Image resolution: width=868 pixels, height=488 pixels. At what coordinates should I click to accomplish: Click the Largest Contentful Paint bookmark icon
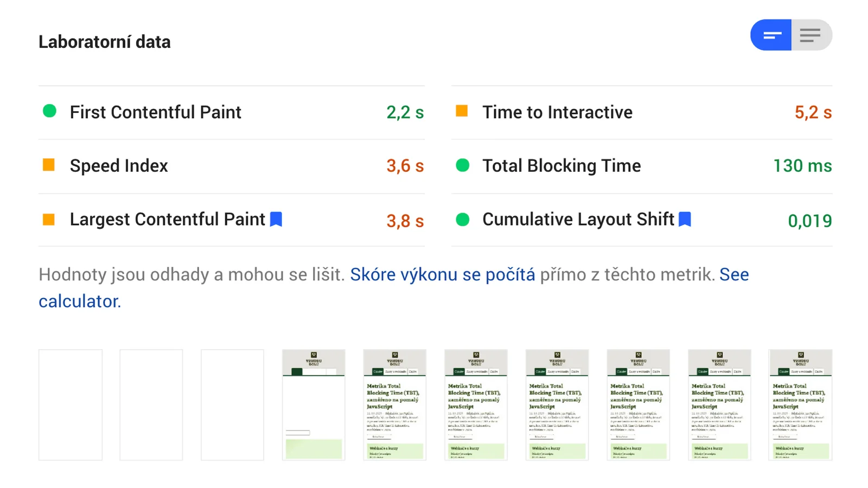point(276,219)
